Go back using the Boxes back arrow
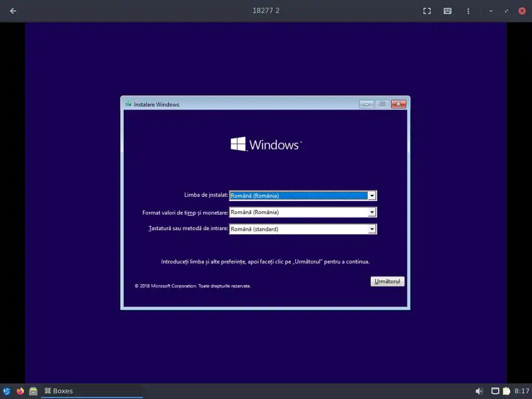The height and width of the screenshot is (399, 532). (x=13, y=11)
